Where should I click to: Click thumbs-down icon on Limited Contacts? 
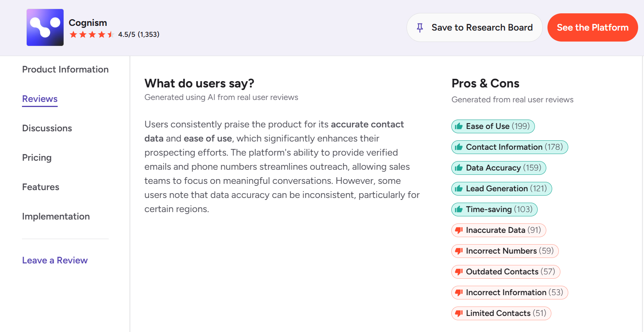coord(459,314)
